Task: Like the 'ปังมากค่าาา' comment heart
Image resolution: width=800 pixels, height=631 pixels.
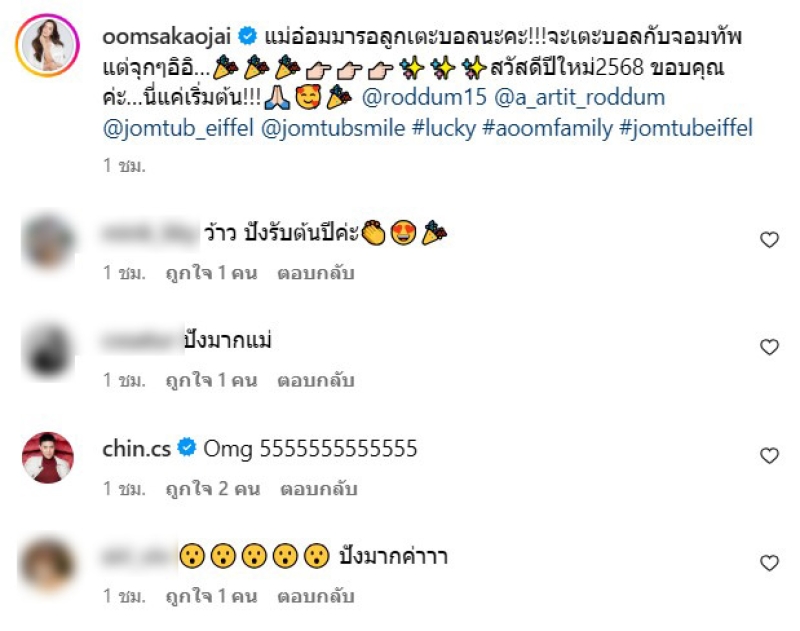Action: coord(769,563)
